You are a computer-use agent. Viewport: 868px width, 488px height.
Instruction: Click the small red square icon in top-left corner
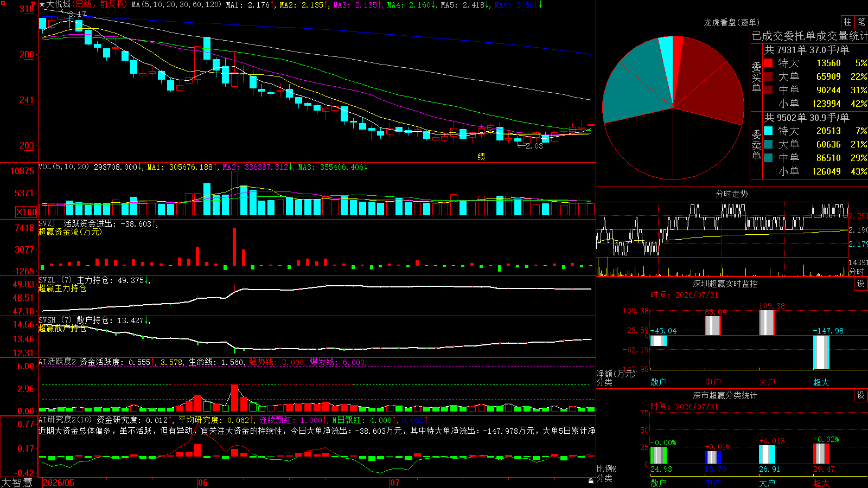(3, 3)
